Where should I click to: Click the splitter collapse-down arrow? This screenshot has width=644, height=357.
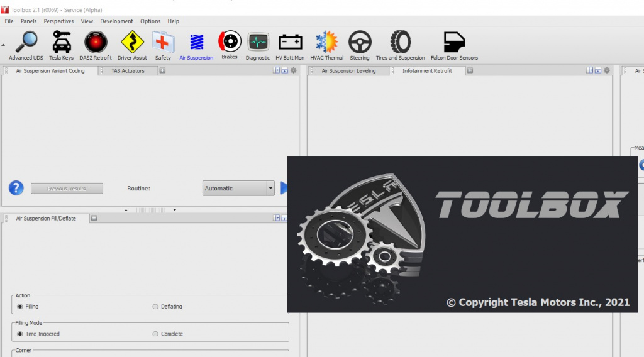click(x=175, y=210)
